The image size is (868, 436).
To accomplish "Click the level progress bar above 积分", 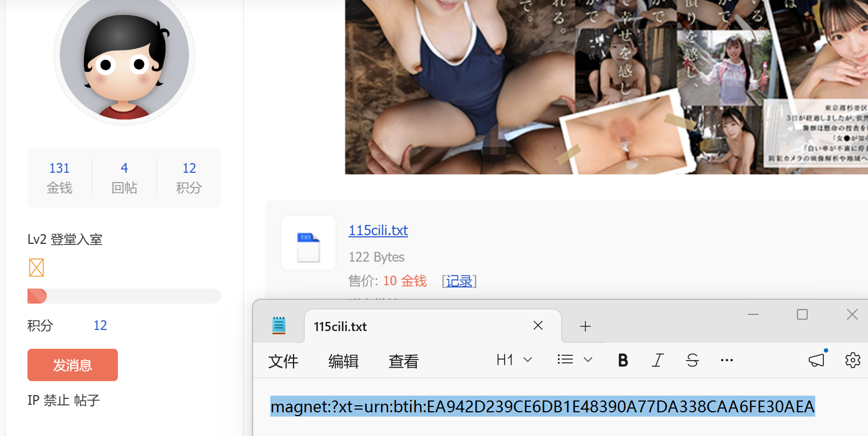I will (x=124, y=296).
